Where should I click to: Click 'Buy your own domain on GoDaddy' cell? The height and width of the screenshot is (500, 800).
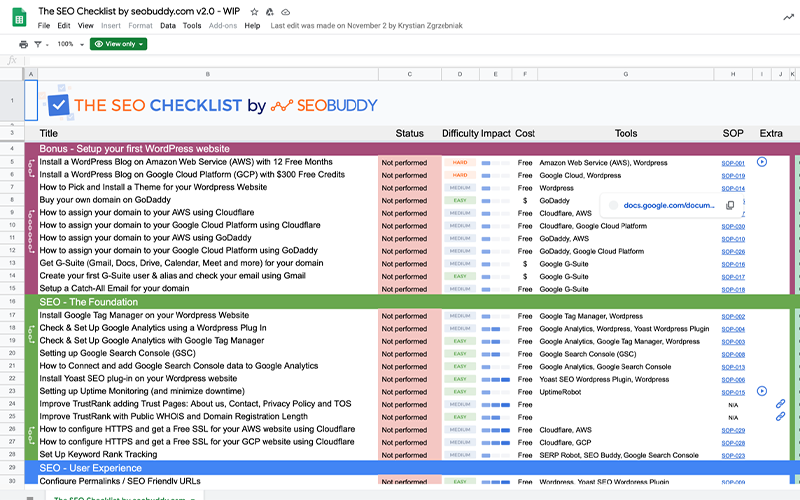point(208,200)
